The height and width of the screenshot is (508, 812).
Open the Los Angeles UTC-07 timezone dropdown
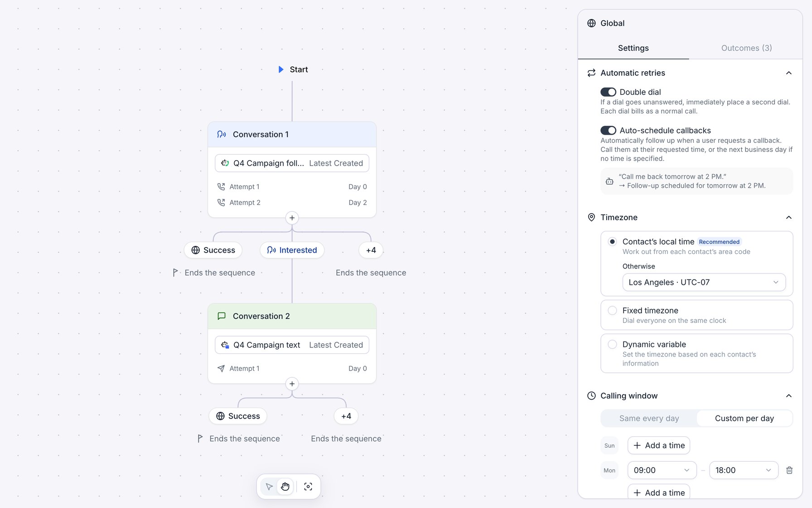tap(704, 282)
